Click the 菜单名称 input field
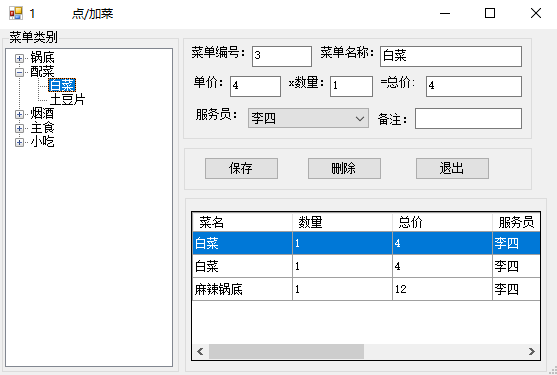557x375 pixels. (451, 56)
